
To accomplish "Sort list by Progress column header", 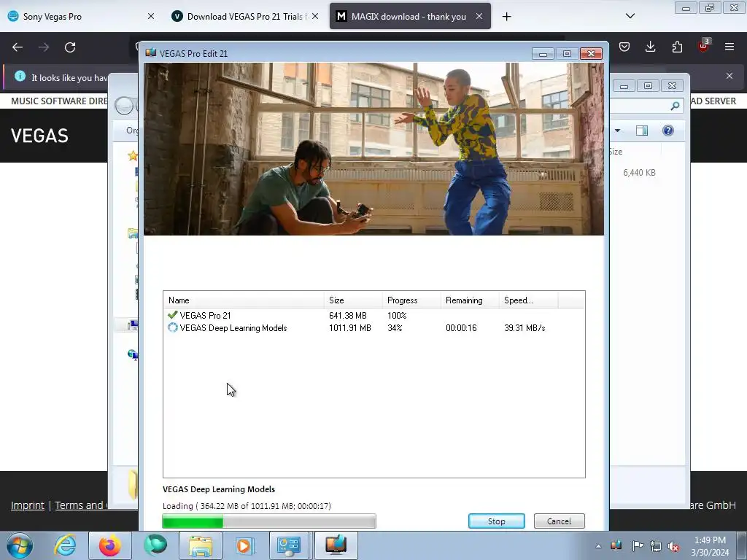I will click(x=411, y=300).
